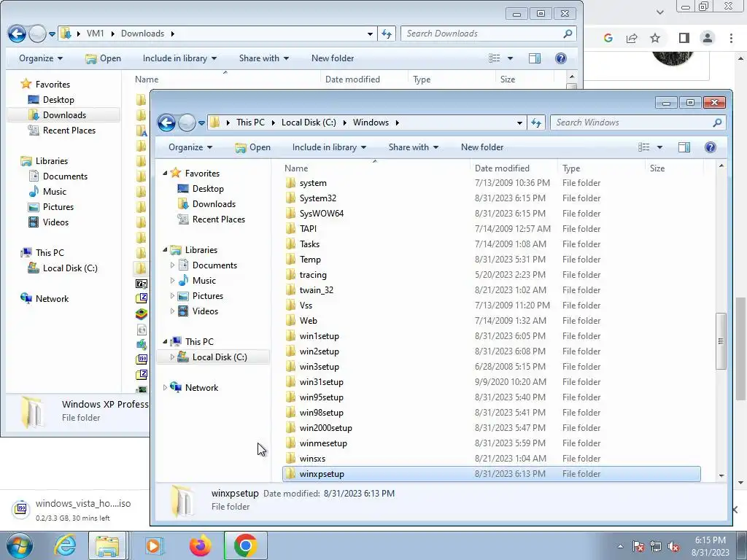This screenshot has height=560, width=747.
Task: Switch to the File Explorer taskbar button
Action: (107, 545)
